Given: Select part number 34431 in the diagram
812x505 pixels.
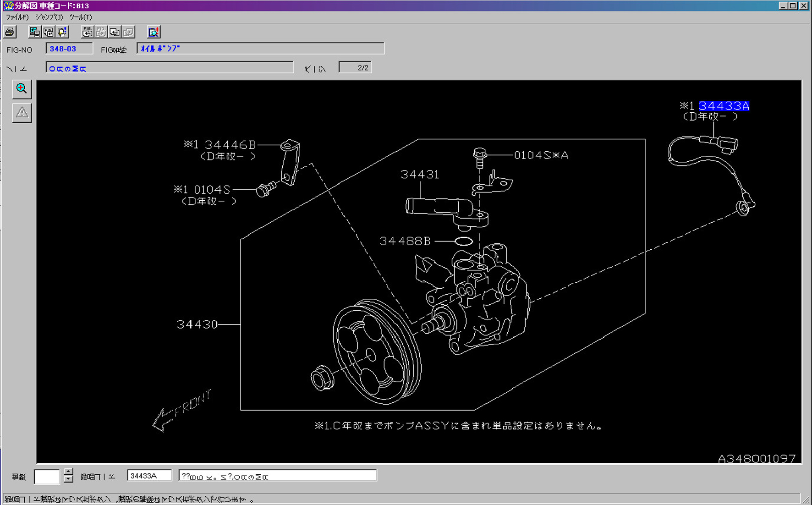Looking at the screenshot, I should click(x=420, y=175).
